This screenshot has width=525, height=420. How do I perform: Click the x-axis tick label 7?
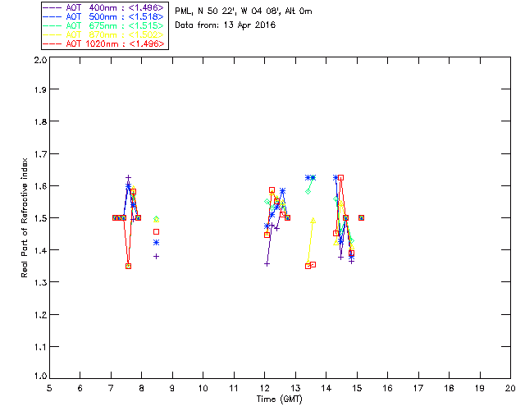[x=111, y=388]
